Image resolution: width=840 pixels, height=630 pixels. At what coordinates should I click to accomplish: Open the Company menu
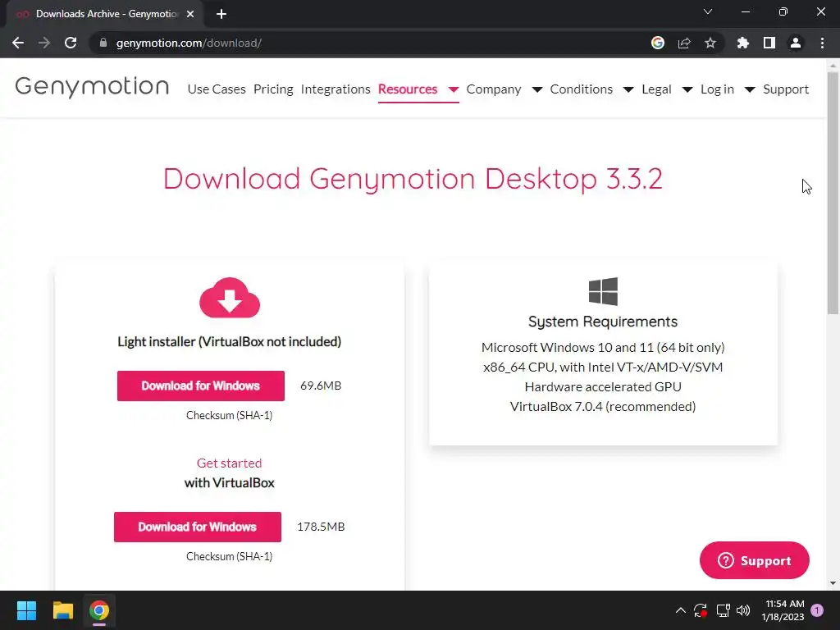click(x=493, y=89)
